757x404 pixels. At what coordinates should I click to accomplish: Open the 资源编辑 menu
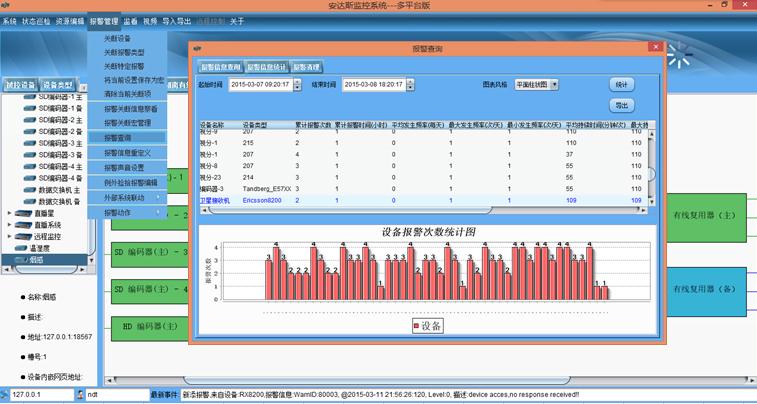70,22
